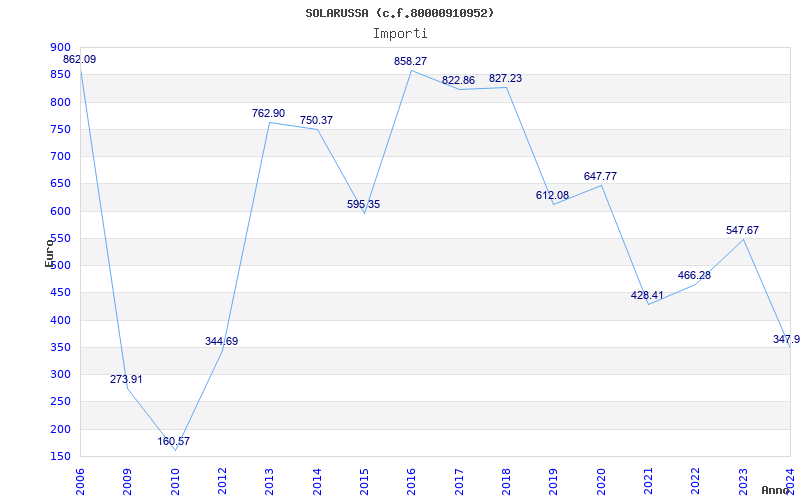Image resolution: width=800 pixels, height=500 pixels.
Task: Click the 2014 x-axis year
Action: coord(317,482)
